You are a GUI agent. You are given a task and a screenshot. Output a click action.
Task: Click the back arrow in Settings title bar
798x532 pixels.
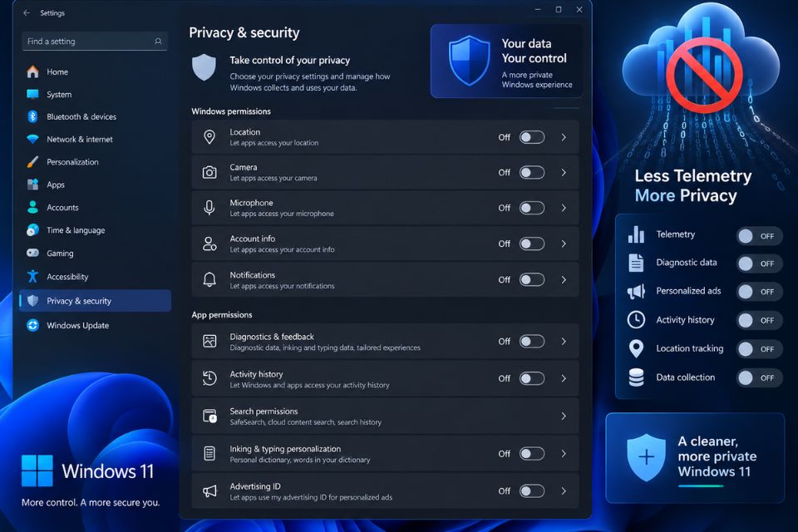pyautogui.click(x=27, y=12)
